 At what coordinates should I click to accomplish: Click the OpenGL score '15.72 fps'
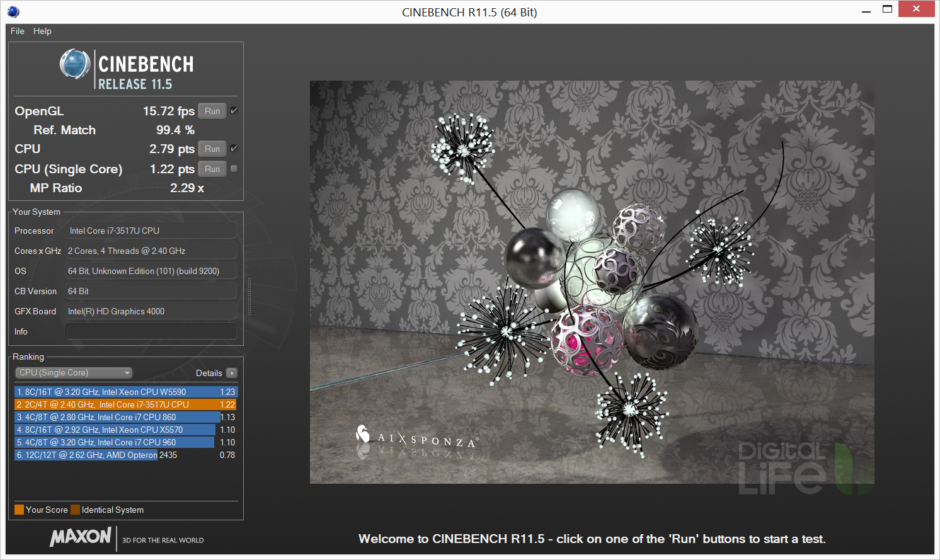[x=169, y=111]
